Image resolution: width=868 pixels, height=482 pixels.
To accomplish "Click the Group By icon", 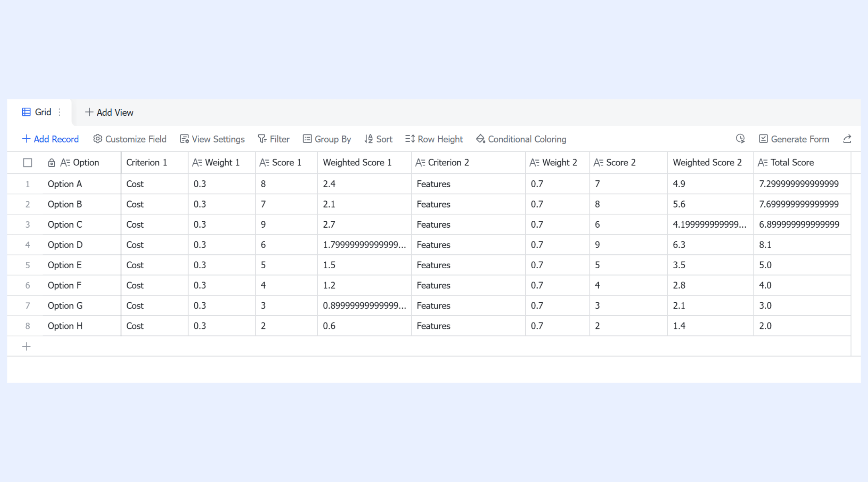I will tap(307, 139).
